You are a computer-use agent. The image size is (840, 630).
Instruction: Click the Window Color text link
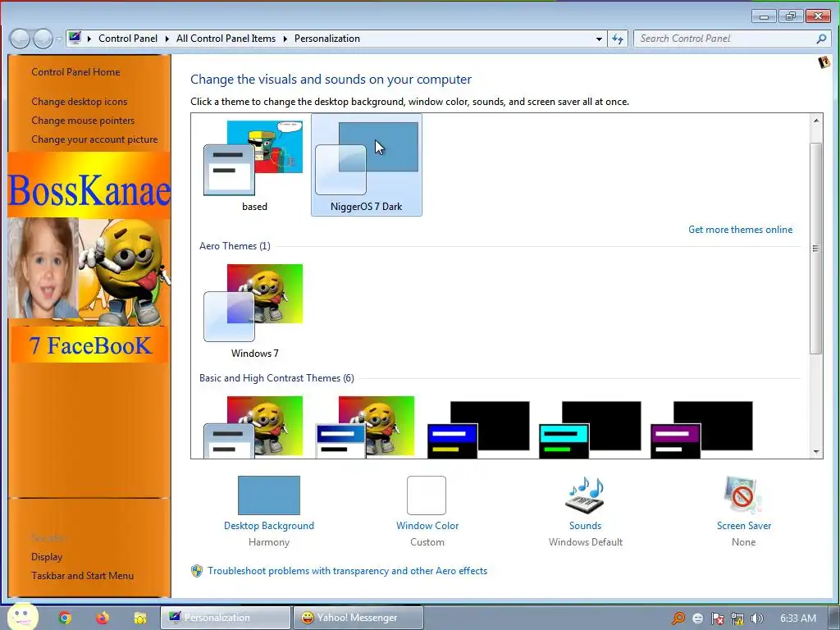pyautogui.click(x=427, y=526)
